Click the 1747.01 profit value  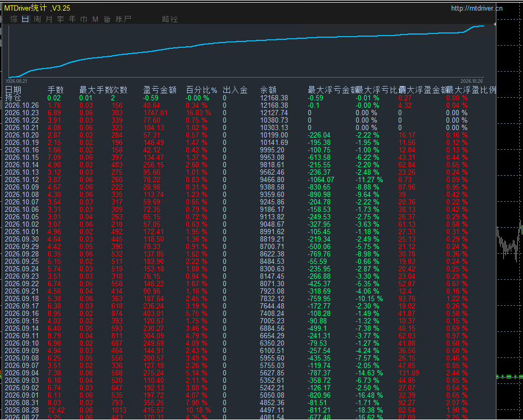(x=155, y=113)
